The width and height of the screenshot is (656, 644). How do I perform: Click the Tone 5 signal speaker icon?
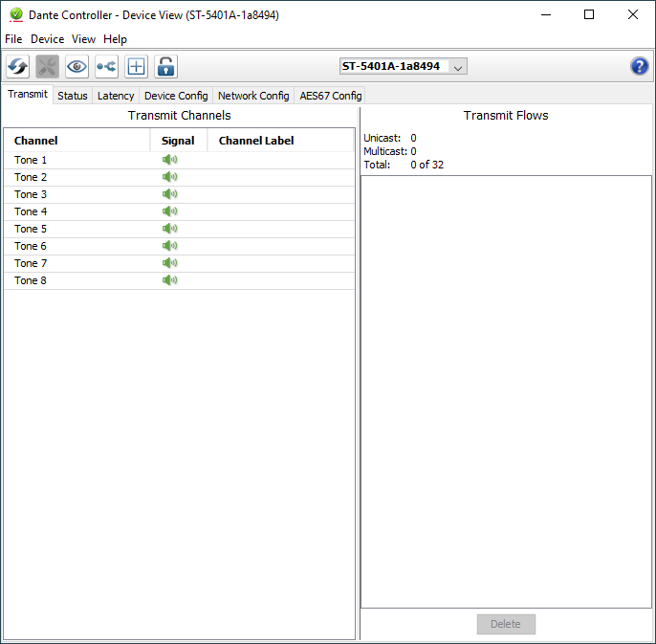pos(170,229)
